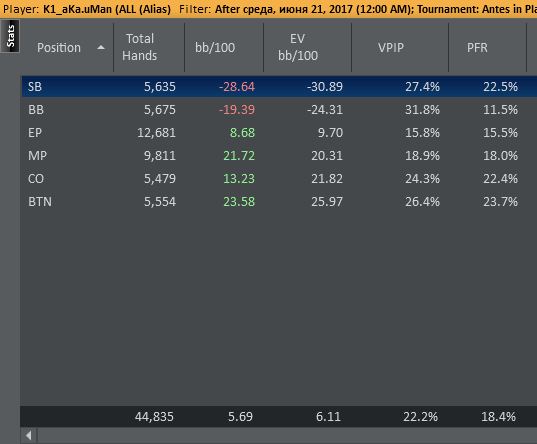Open the vertical Stats tab
Image resolution: width=537 pixels, height=444 pixels.
pos(10,36)
